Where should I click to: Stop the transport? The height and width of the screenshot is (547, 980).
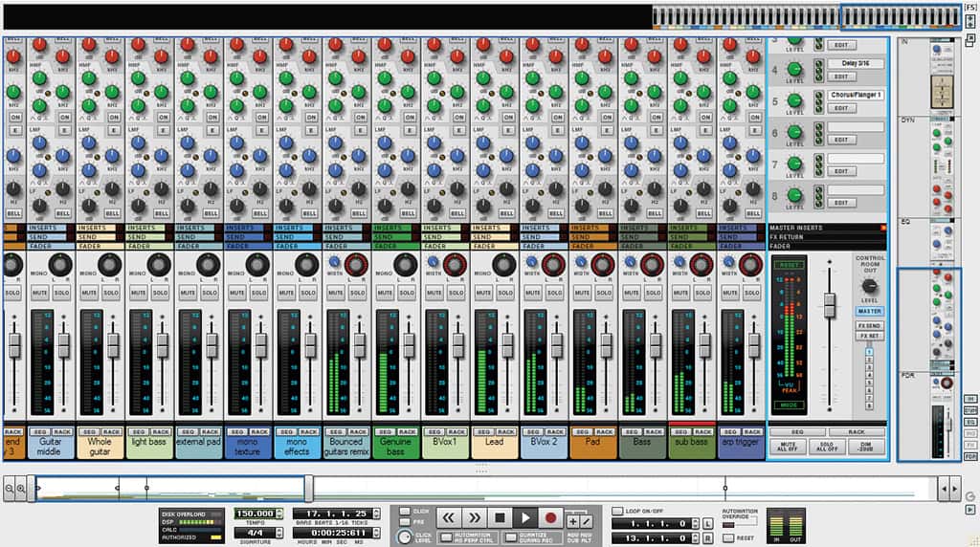point(500,517)
